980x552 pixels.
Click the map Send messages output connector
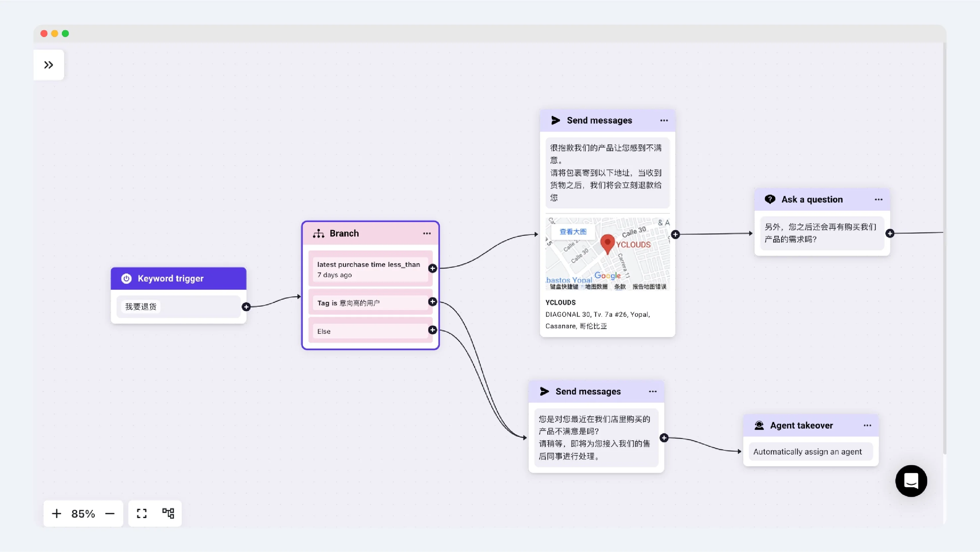click(x=675, y=234)
